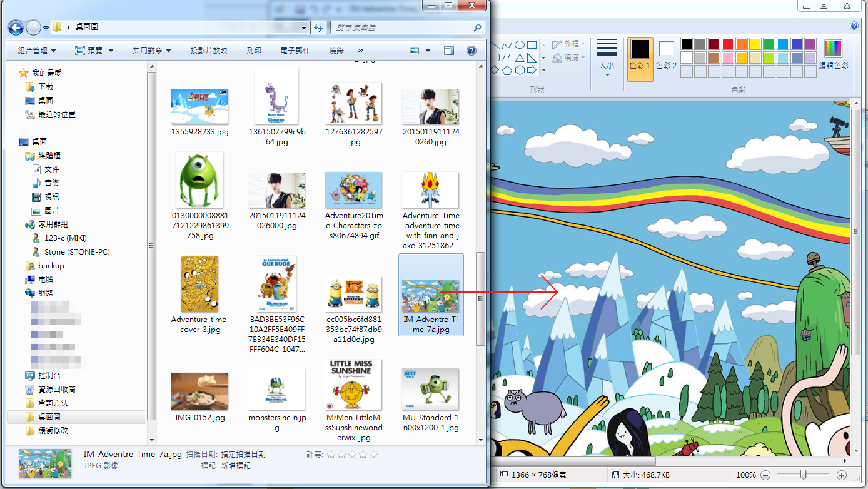
Task: Open the 大小 line thickness menu
Action: pyautogui.click(x=607, y=58)
